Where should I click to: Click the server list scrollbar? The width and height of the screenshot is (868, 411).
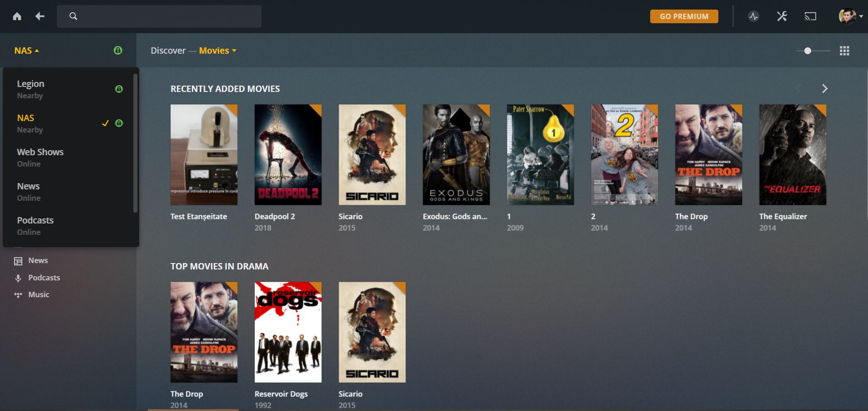point(135,143)
